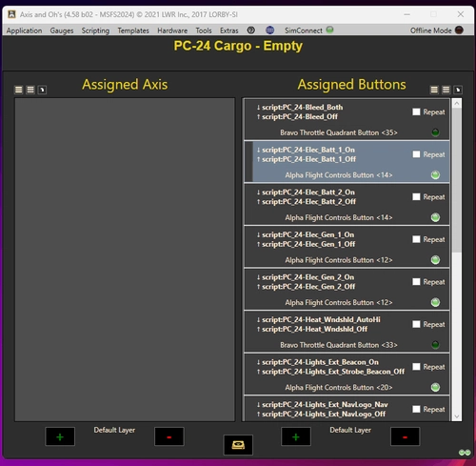Click Bravo Throttle Quadrant Button <33> label

pyautogui.click(x=339, y=345)
